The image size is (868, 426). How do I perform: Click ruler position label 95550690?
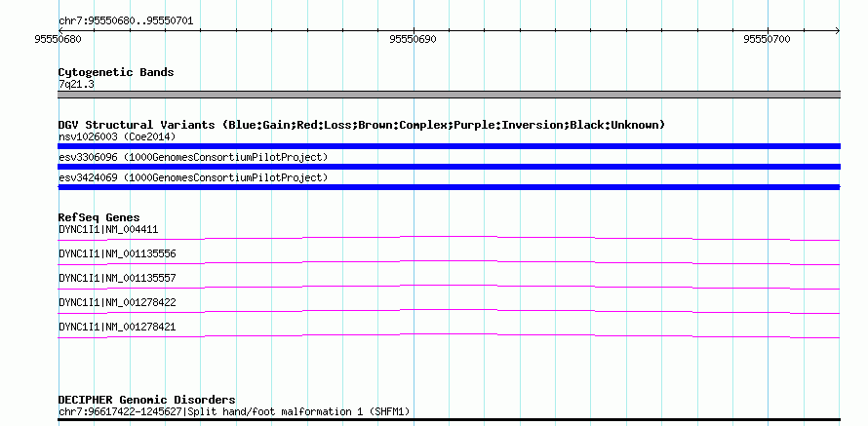(x=413, y=39)
